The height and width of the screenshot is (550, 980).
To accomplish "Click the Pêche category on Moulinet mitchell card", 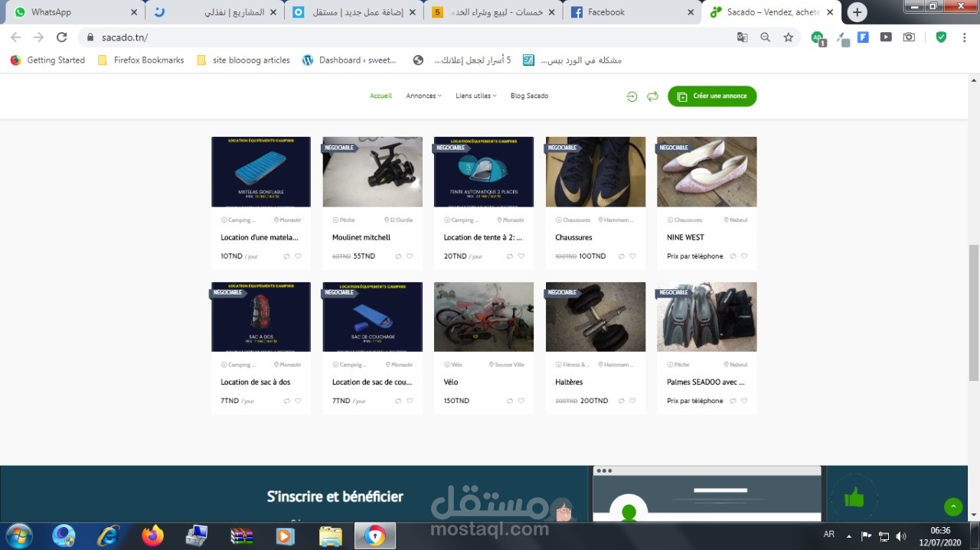I will tap(344, 220).
